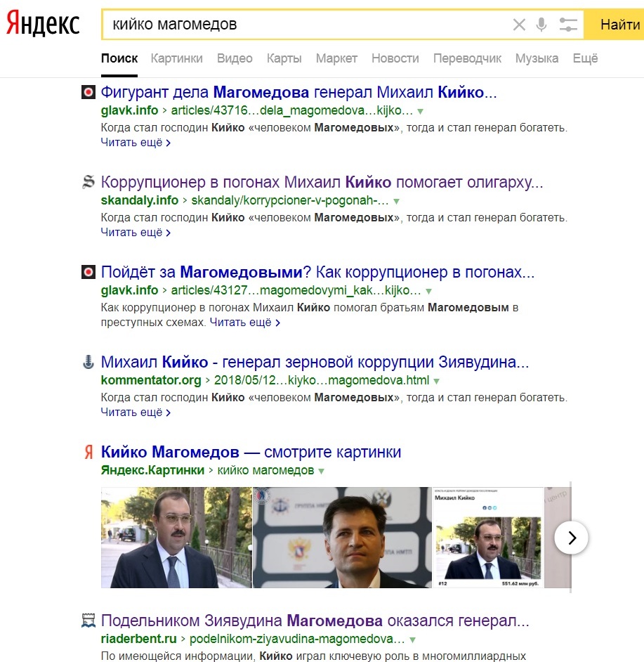Click the riaderbent.ru favicon

click(x=88, y=621)
